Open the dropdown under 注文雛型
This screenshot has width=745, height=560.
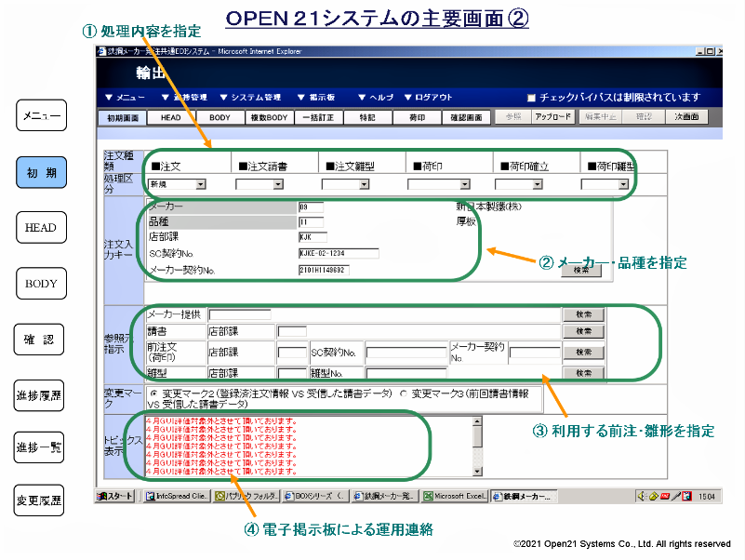coord(345,184)
